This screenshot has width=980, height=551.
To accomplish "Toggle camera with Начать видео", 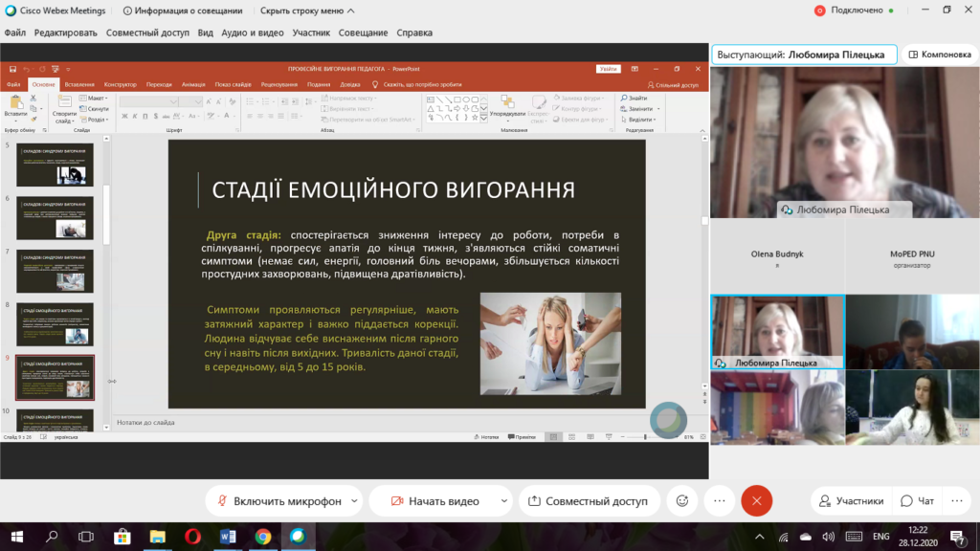I will pos(435,501).
